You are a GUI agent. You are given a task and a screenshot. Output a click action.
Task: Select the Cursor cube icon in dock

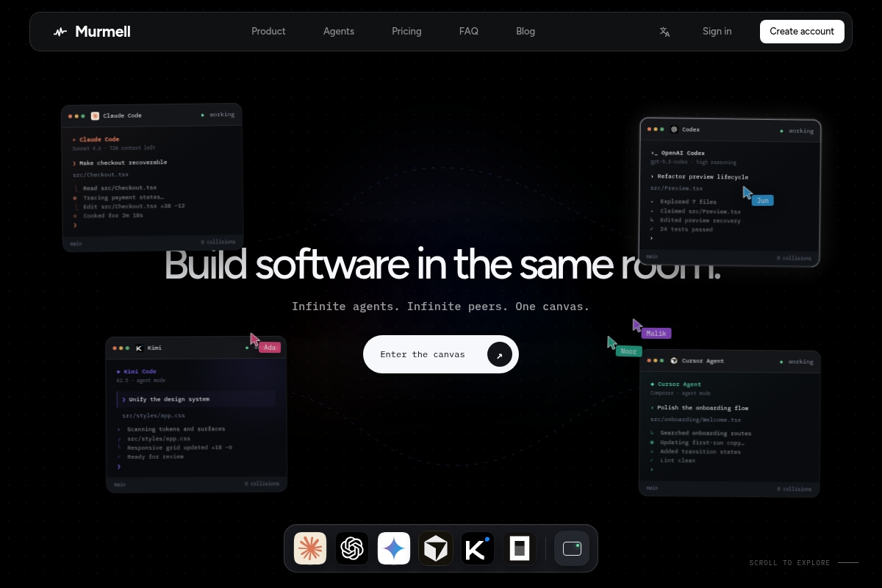(x=436, y=548)
